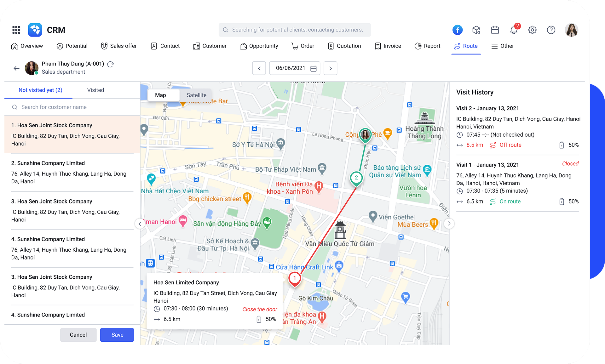Click the profile avatar in the top right
Viewport: 605px width, 364px height.
point(571,30)
